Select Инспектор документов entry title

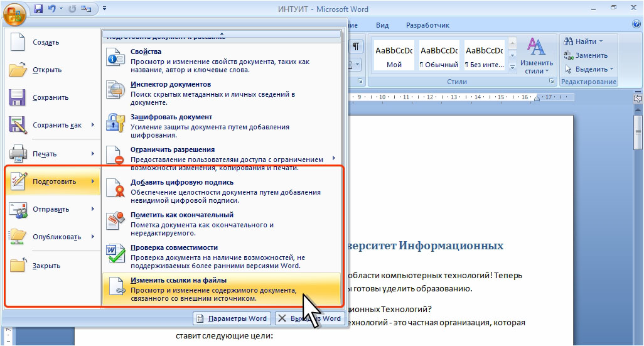click(x=171, y=84)
